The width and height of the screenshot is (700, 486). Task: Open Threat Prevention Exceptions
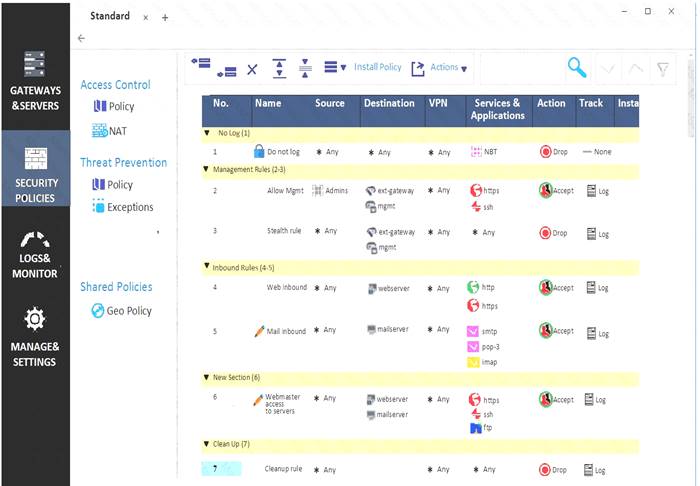[123, 207]
